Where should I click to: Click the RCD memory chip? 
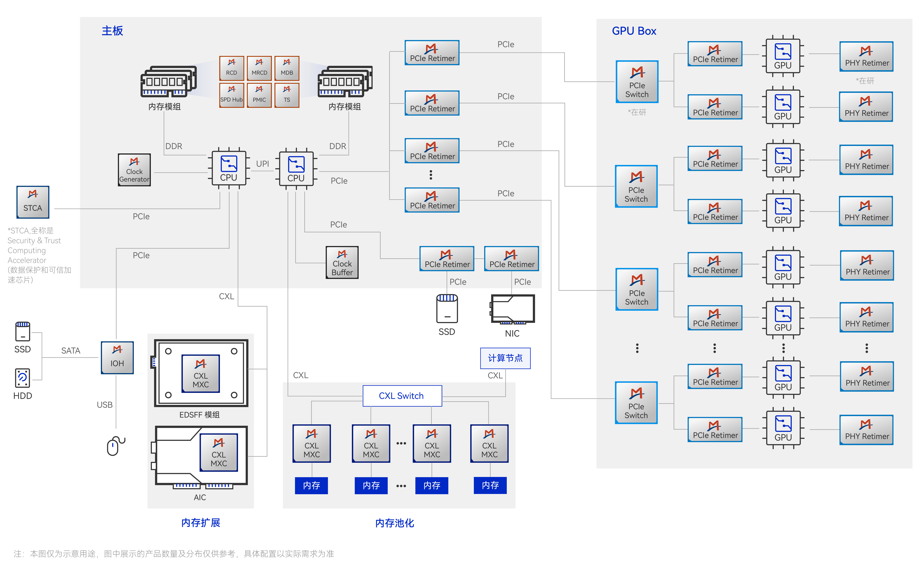pos(232,68)
